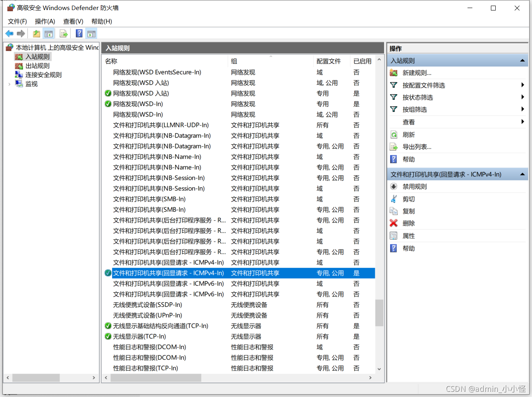Click the rule list horizontal scroll-right arrow

[x=370, y=378]
